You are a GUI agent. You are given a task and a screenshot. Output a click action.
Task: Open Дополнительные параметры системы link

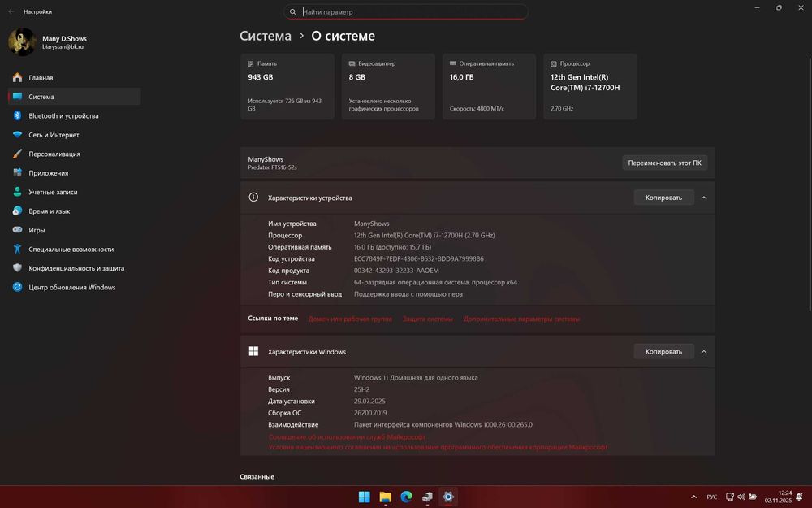click(521, 319)
